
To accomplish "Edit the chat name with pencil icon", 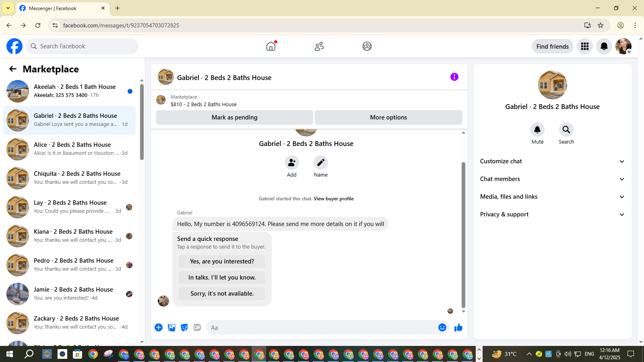I will pos(321,162).
